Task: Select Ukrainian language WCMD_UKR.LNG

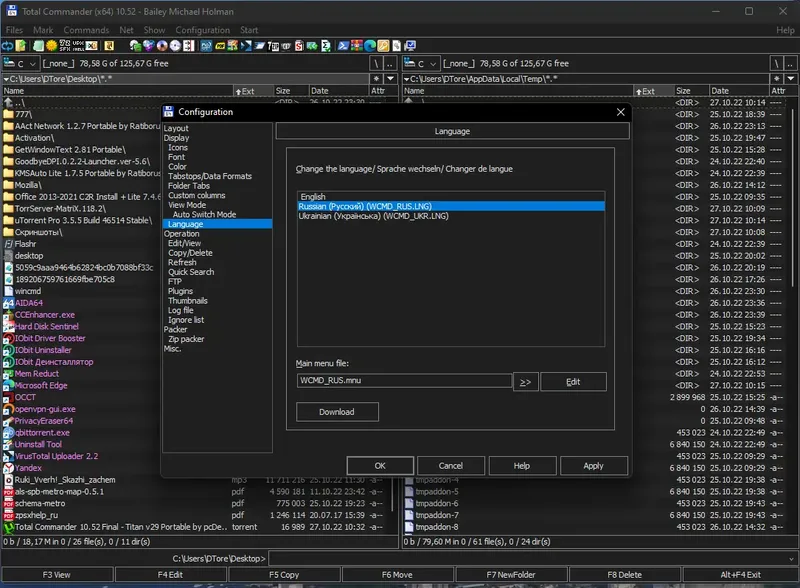Action: (369, 216)
